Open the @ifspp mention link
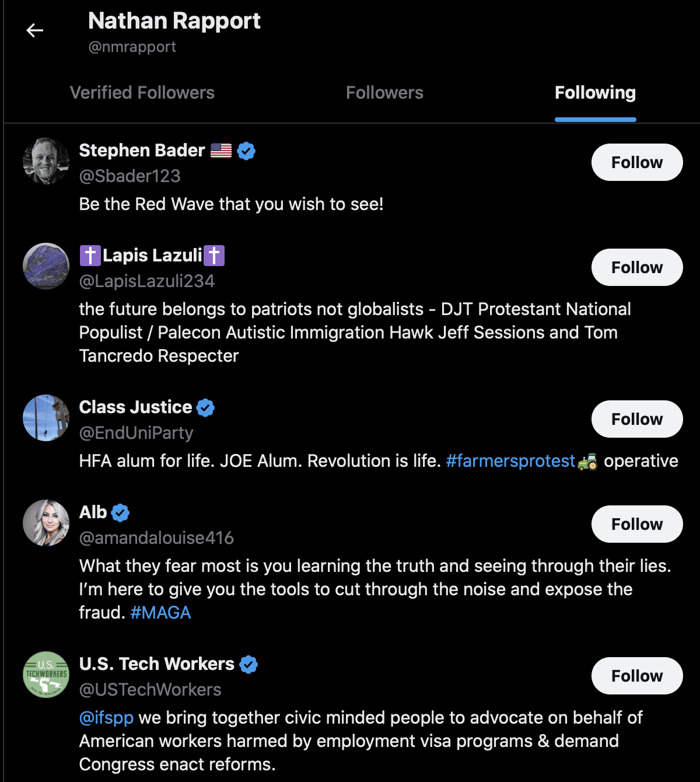Viewport: 700px width, 782px height. pyautogui.click(x=106, y=718)
